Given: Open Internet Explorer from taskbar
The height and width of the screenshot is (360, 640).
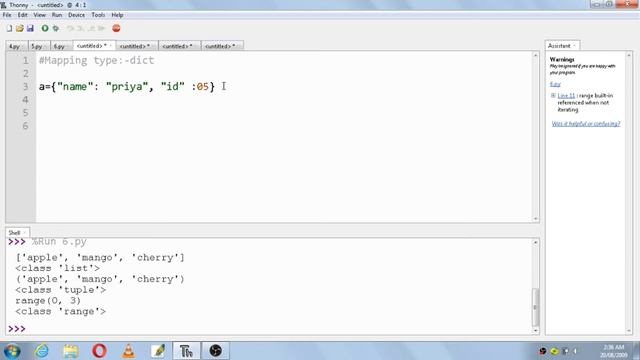Looking at the screenshot, I should click(x=41, y=351).
